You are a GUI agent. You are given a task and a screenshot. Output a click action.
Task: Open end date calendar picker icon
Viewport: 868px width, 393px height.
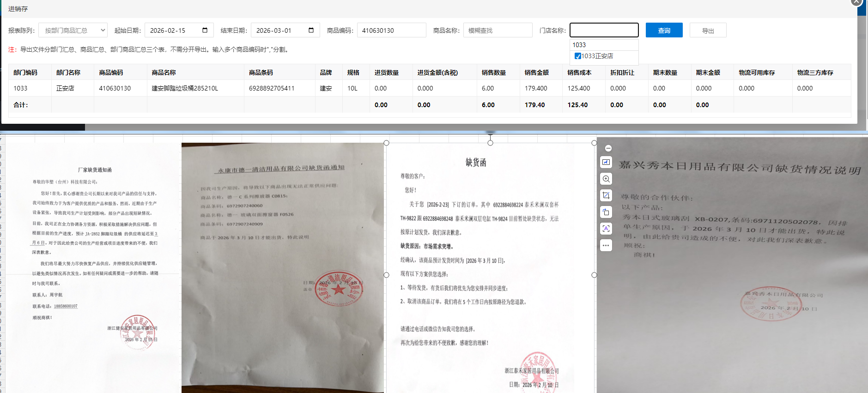[311, 30]
